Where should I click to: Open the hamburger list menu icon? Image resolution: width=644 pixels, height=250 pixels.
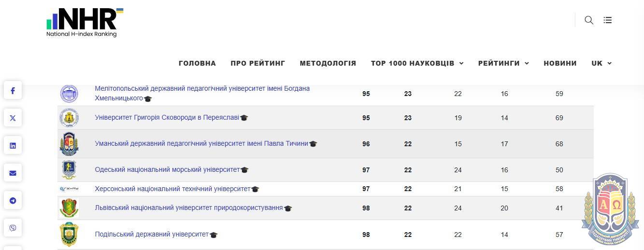pyautogui.click(x=608, y=20)
